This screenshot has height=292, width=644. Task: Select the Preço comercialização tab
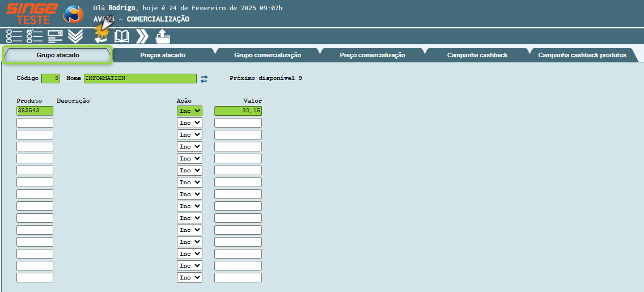tap(372, 55)
